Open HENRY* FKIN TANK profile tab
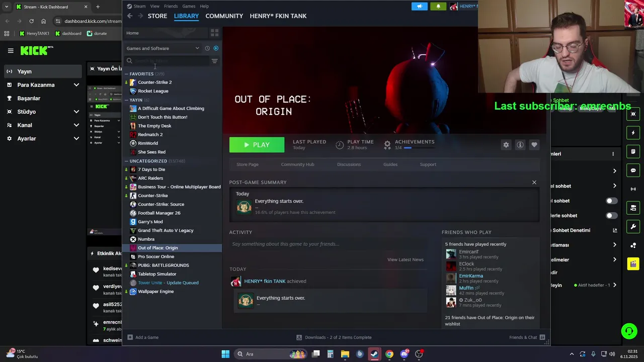644x362 pixels. coord(278,16)
